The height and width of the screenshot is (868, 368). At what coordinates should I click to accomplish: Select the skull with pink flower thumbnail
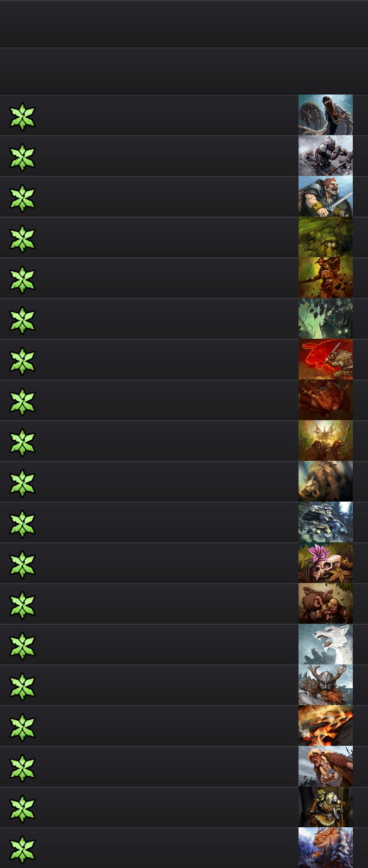[326, 563]
